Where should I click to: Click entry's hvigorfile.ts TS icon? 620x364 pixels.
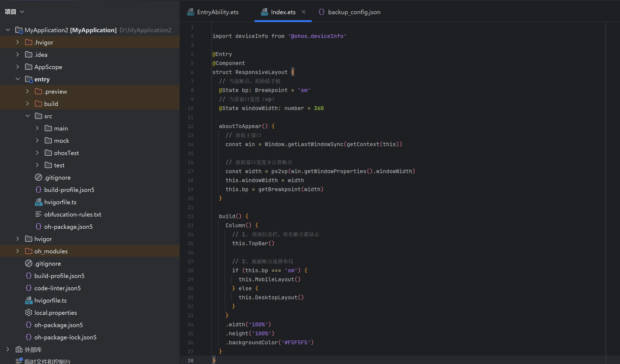pos(38,202)
